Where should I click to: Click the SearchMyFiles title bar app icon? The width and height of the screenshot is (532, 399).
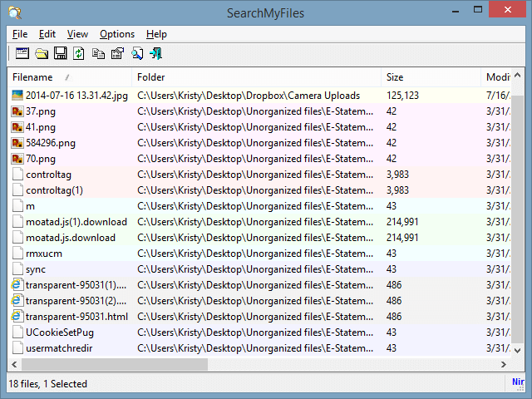(x=15, y=13)
